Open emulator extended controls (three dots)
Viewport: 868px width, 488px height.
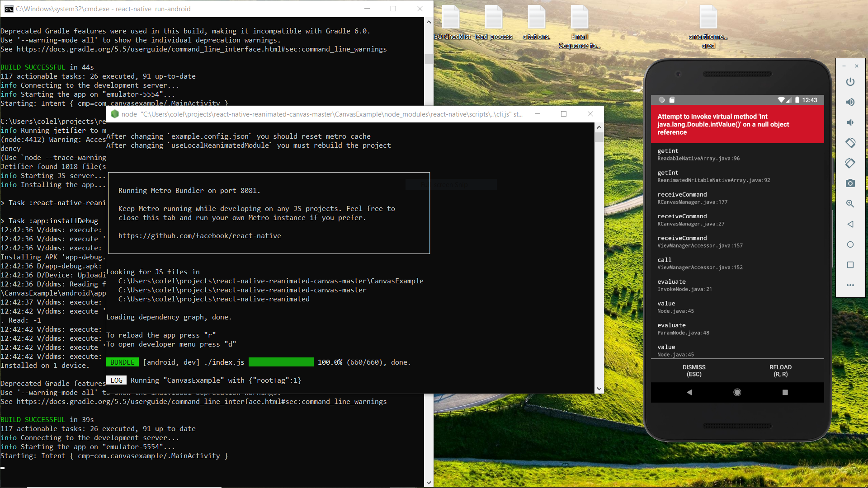click(850, 285)
